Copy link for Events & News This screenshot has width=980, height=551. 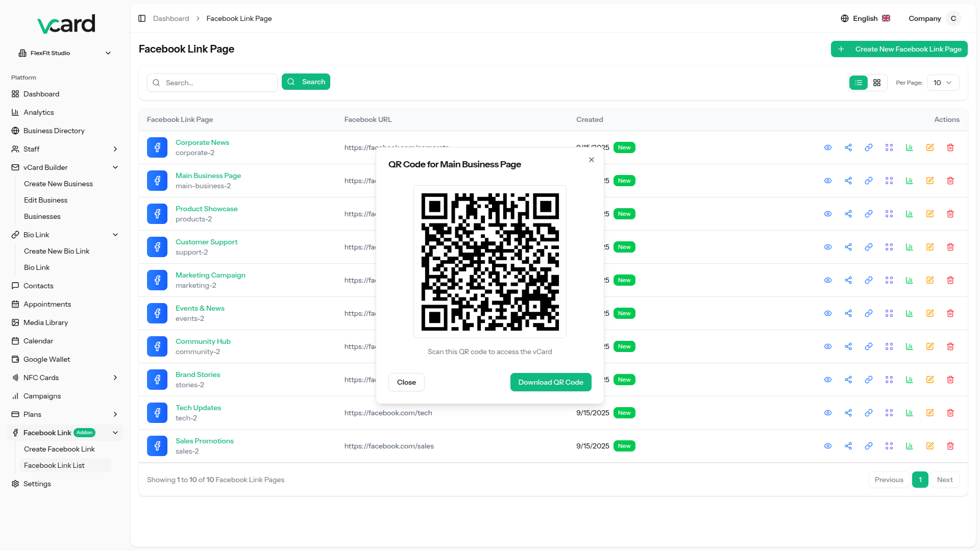pyautogui.click(x=869, y=313)
